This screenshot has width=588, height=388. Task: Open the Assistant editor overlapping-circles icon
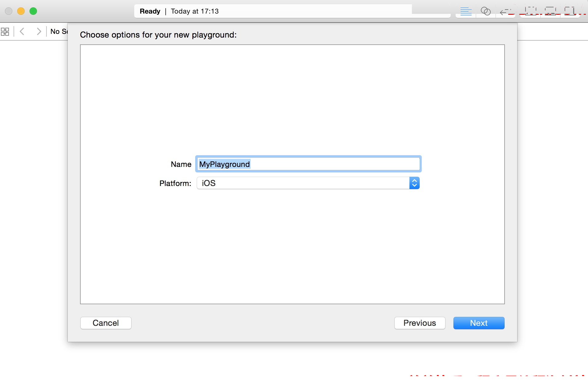pyautogui.click(x=485, y=11)
